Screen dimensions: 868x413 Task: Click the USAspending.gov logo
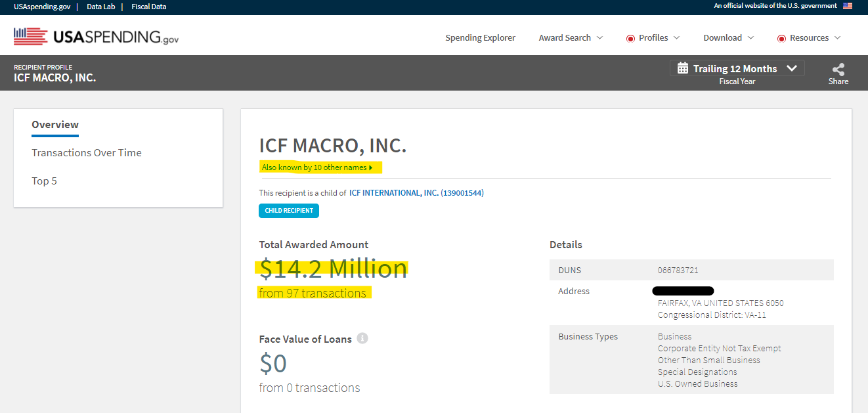pos(96,37)
